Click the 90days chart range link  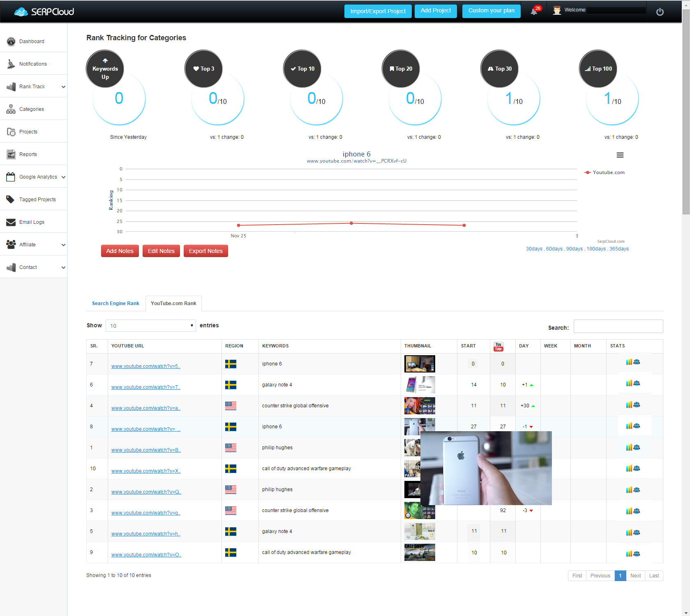[x=576, y=248]
